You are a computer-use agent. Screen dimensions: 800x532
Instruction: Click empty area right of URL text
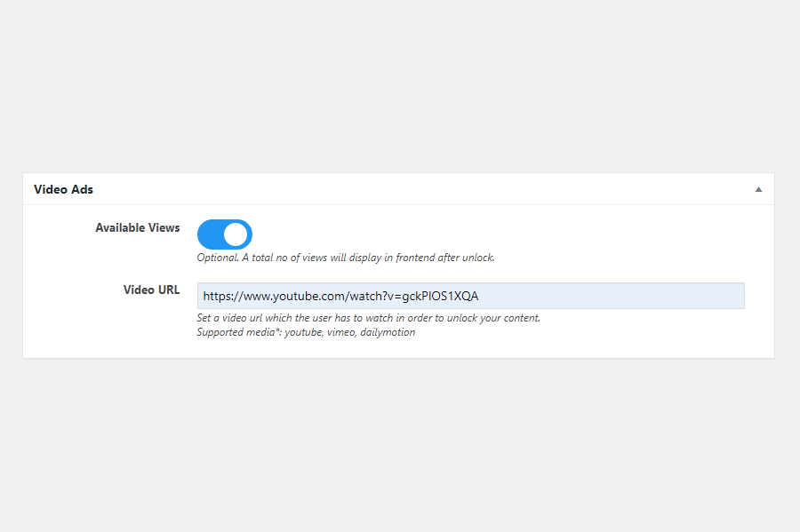point(612,296)
